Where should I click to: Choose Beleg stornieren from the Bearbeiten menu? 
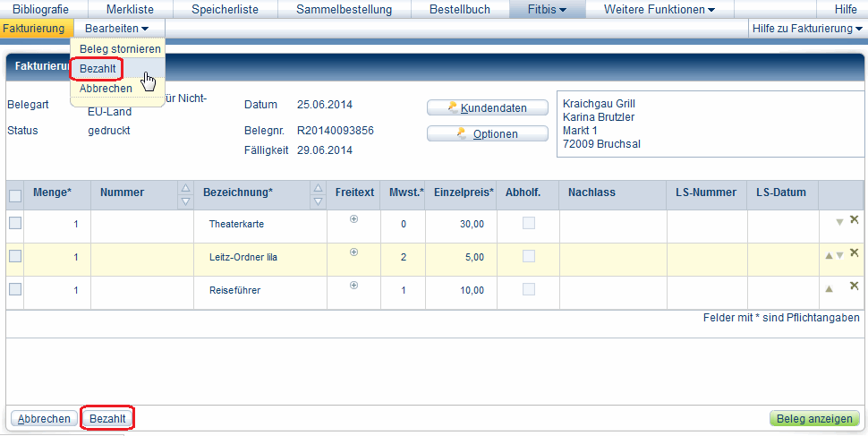pos(120,48)
